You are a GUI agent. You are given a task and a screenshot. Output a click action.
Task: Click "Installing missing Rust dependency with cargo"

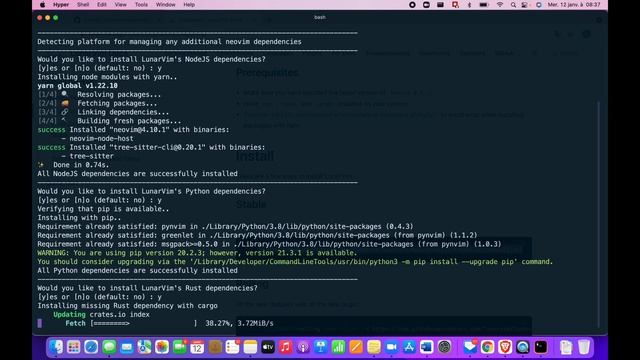click(x=127, y=306)
